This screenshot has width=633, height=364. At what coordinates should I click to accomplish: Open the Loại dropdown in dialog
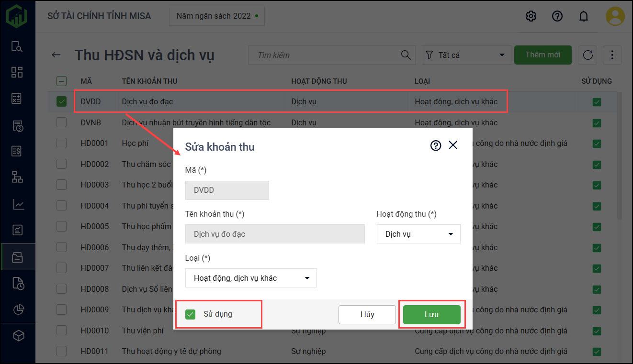251,278
